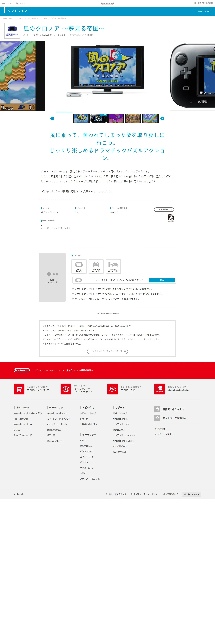Image resolution: width=215 pixels, height=644 pixels.
Task: Open マイニンテンドー ポイントプログラム icon
Action: coord(66,389)
